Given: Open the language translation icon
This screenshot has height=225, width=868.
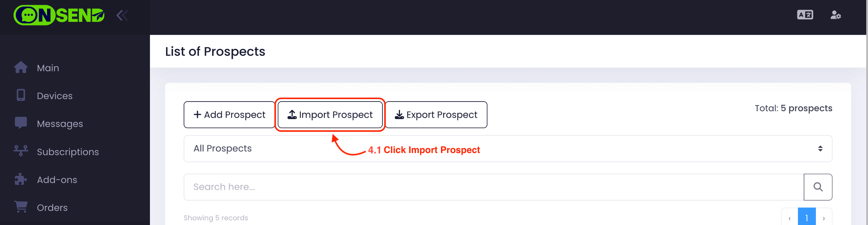Looking at the screenshot, I should (x=805, y=15).
